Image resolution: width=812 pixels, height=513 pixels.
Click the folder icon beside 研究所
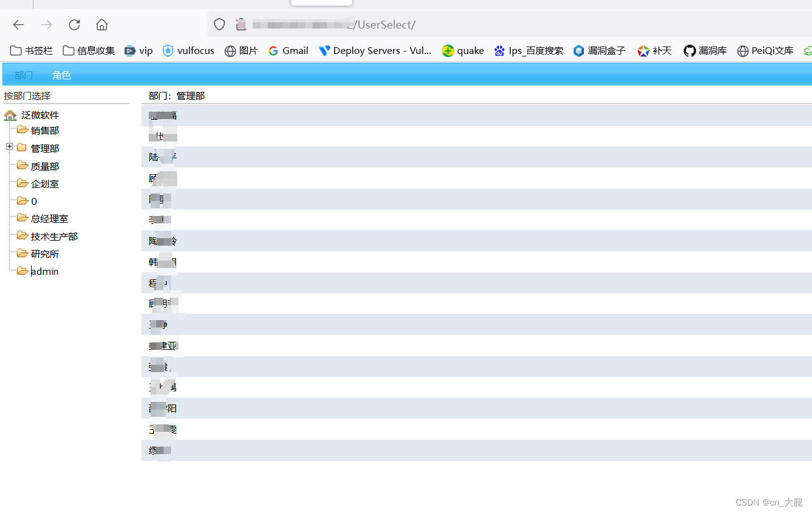22,253
